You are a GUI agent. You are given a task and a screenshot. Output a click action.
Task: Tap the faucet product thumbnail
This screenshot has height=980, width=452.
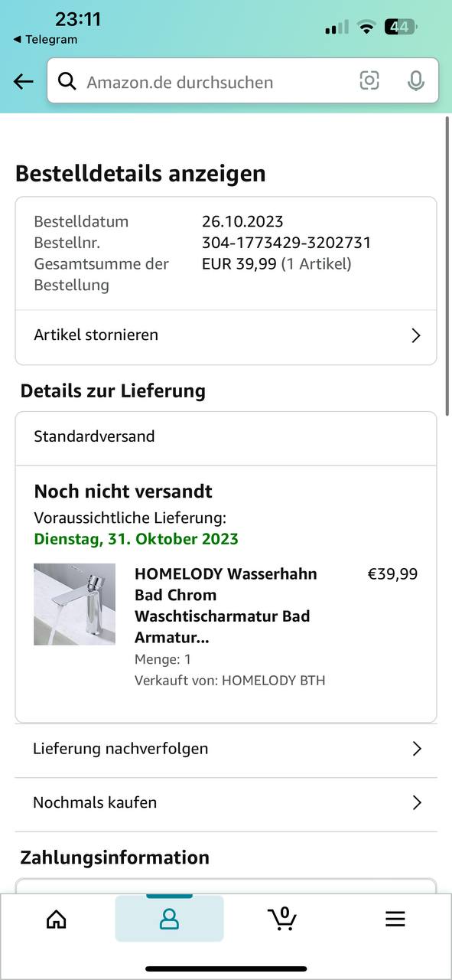[74, 604]
